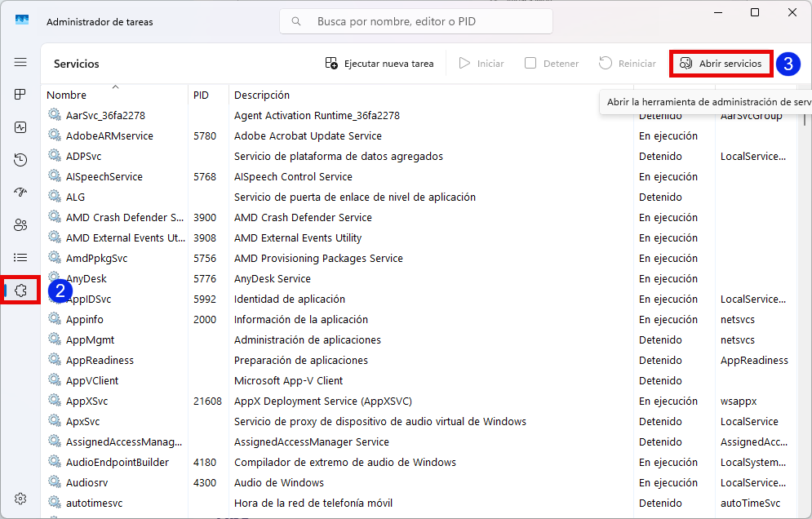Select AudioEndpointBuilder service name
This screenshot has width=812, height=519.
point(117,462)
